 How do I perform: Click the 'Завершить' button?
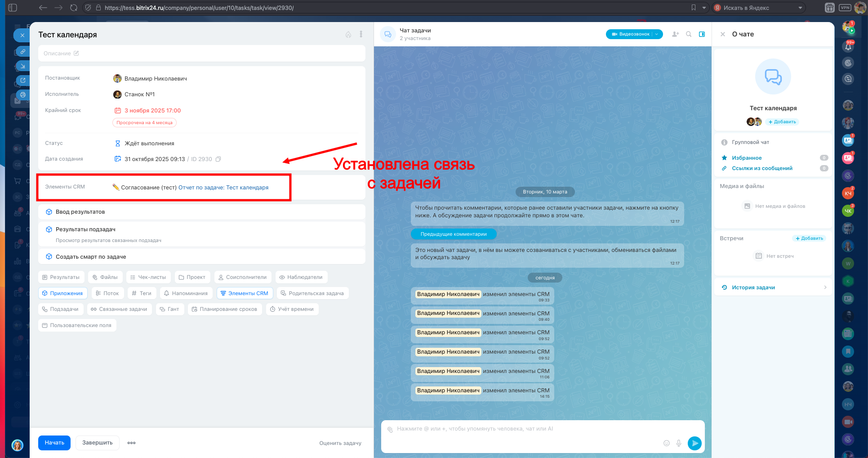click(98, 443)
